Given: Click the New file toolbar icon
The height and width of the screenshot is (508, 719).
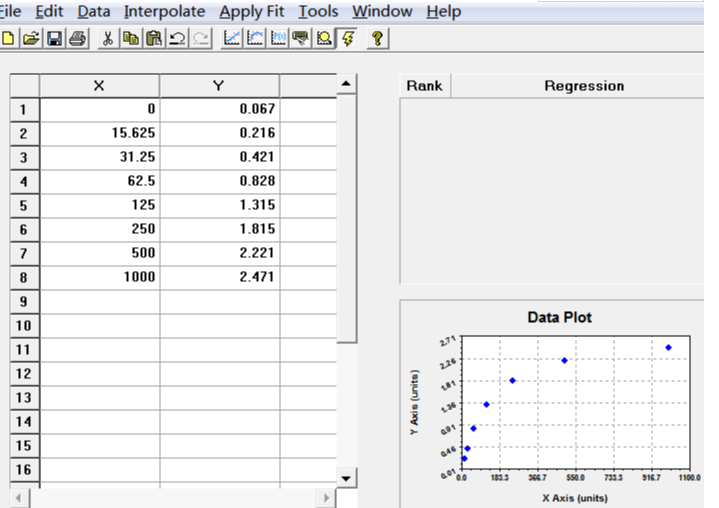Looking at the screenshot, I should (9, 38).
